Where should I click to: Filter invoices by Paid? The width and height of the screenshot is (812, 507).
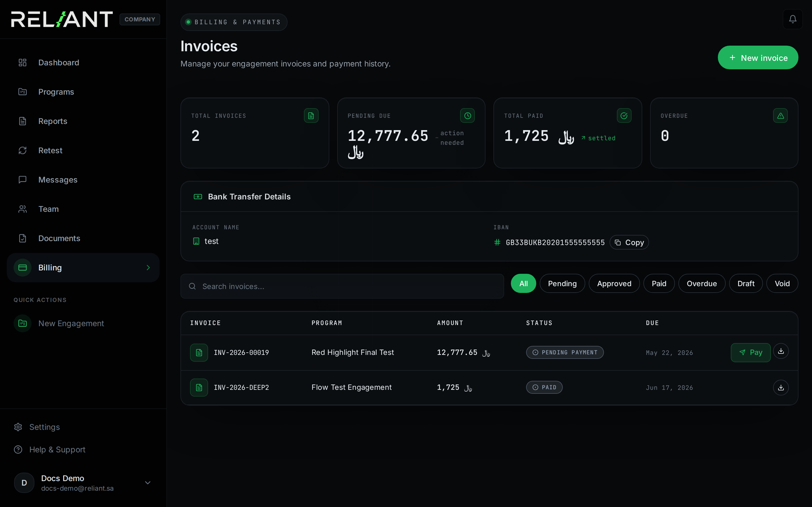pyautogui.click(x=659, y=283)
